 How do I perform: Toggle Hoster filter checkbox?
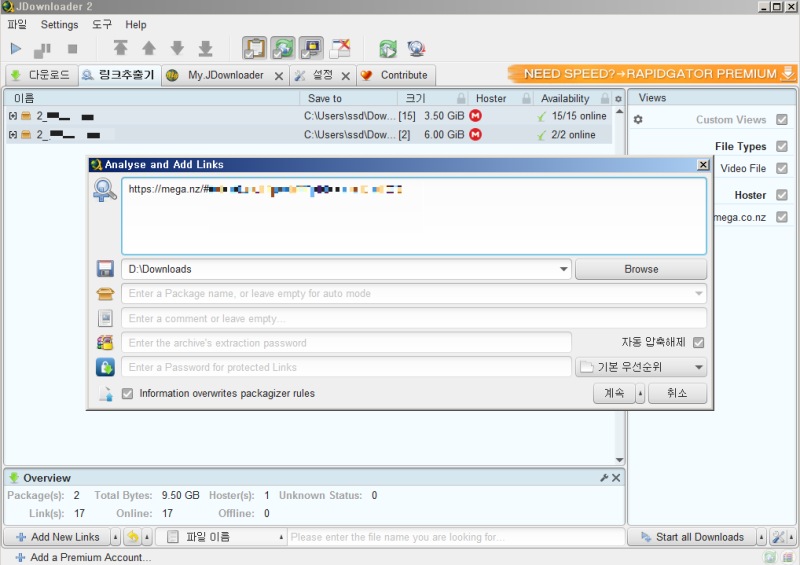782,195
